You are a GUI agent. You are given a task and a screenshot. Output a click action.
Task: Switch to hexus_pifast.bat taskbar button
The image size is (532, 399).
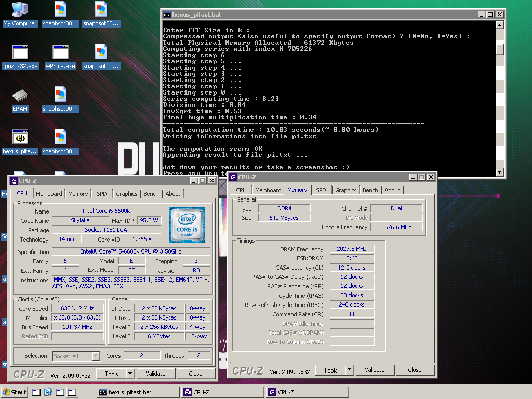138,392
